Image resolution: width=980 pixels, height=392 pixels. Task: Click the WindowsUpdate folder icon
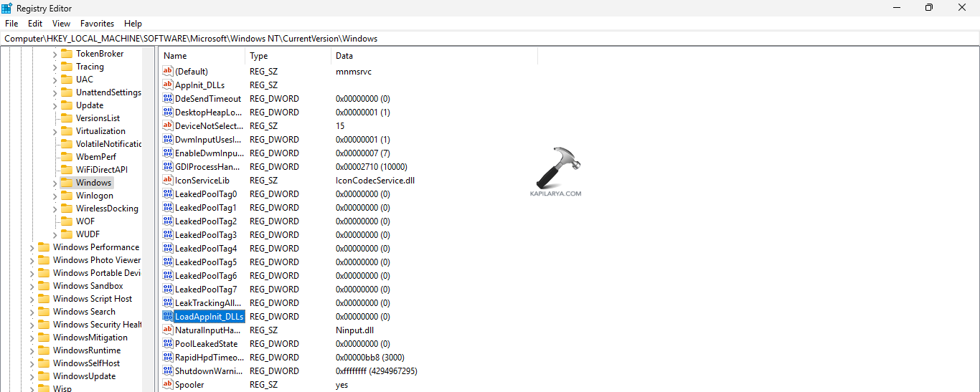[44, 376]
